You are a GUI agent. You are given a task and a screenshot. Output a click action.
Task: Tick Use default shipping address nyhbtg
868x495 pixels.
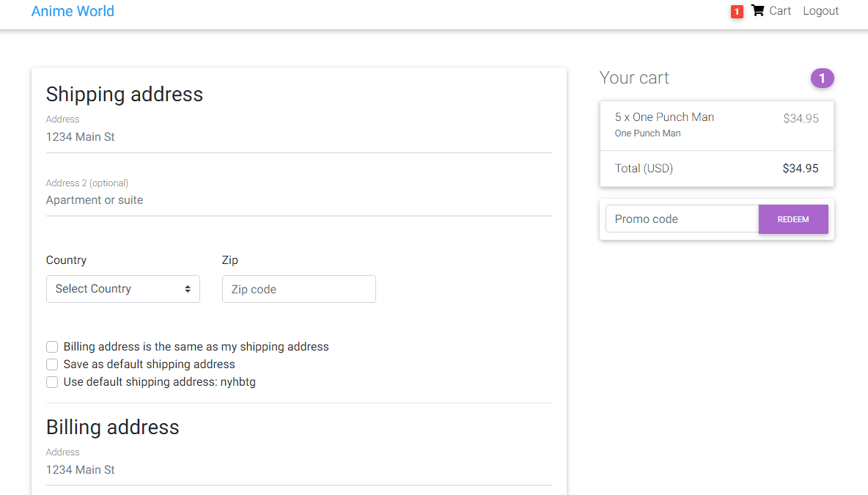(x=52, y=382)
